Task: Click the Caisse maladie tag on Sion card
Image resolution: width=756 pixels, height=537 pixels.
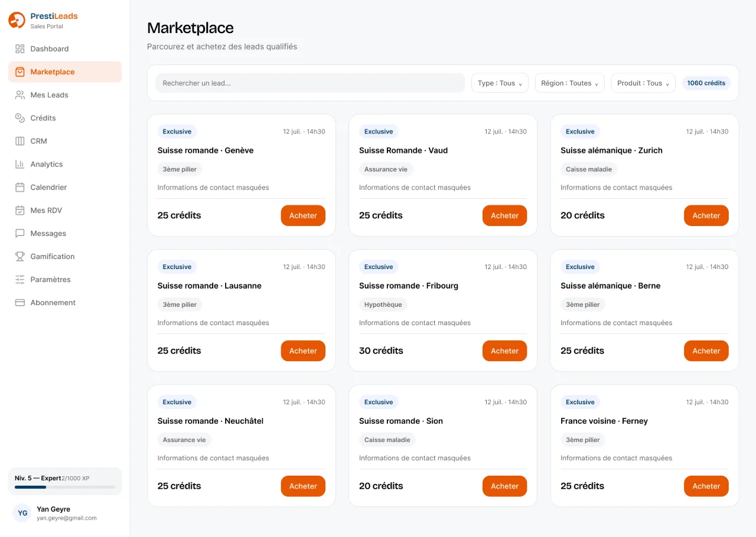Action: 387,440
